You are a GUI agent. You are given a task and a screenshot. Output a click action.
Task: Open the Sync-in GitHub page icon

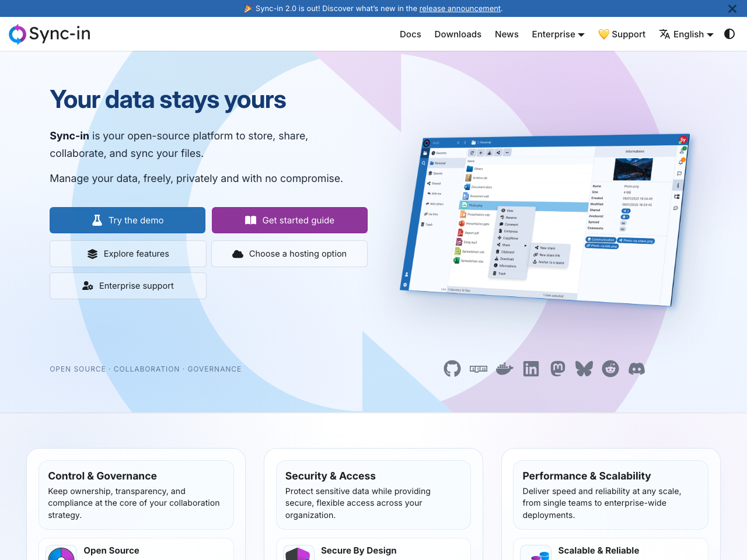(452, 369)
